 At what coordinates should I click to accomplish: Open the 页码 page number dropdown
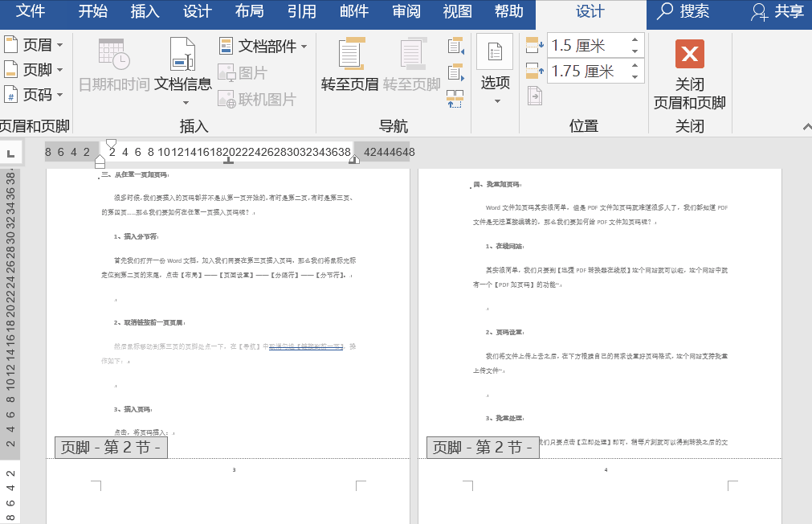click(34, 95)
